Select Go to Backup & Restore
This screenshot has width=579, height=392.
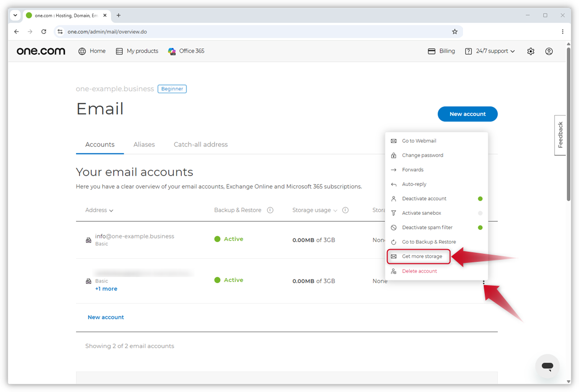[x=437, y=242]
